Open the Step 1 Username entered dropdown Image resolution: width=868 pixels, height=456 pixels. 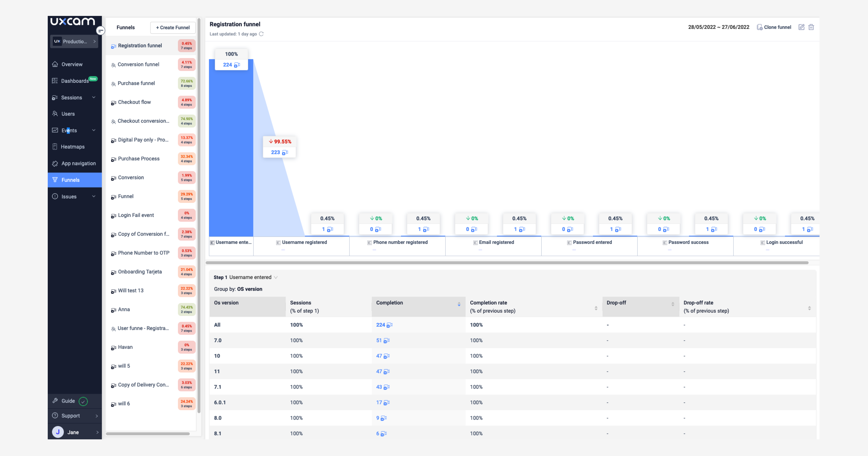point(276,277)
